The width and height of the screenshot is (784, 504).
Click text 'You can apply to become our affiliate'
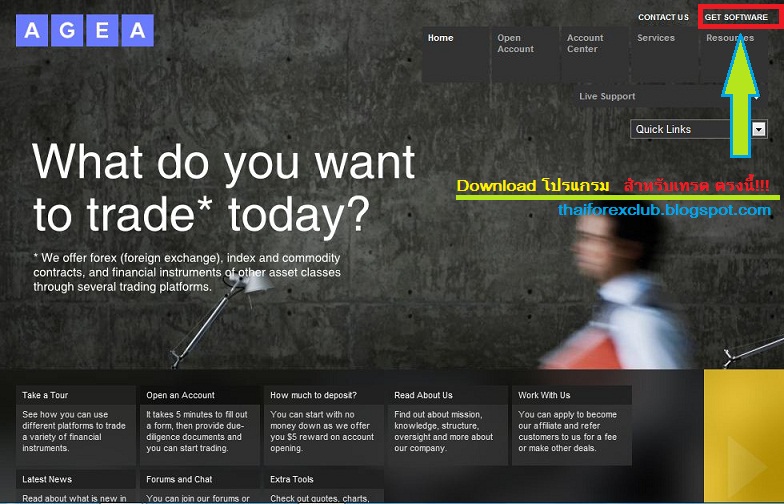click(568, 431)
